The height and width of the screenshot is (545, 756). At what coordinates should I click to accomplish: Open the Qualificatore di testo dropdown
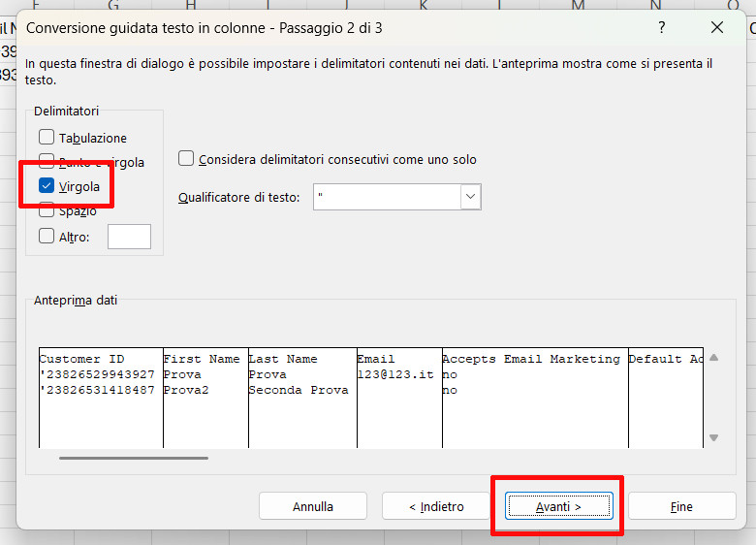(471, 197)
